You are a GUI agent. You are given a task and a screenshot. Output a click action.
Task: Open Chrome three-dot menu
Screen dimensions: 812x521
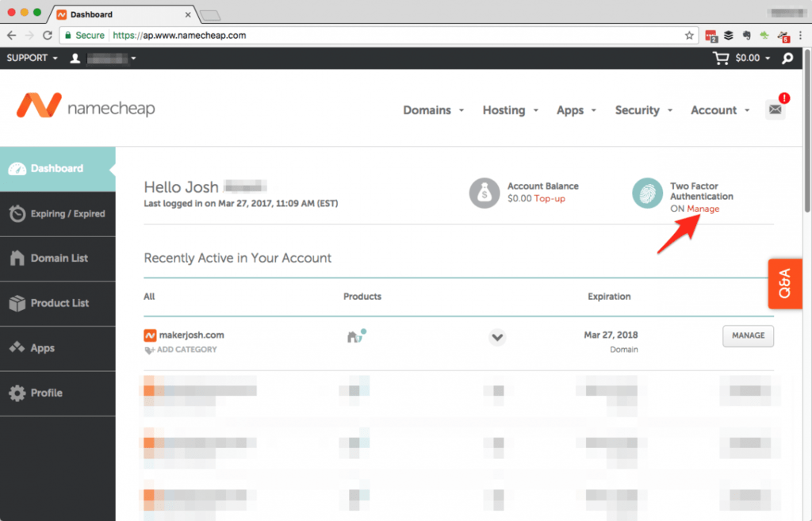coord(801,35)
